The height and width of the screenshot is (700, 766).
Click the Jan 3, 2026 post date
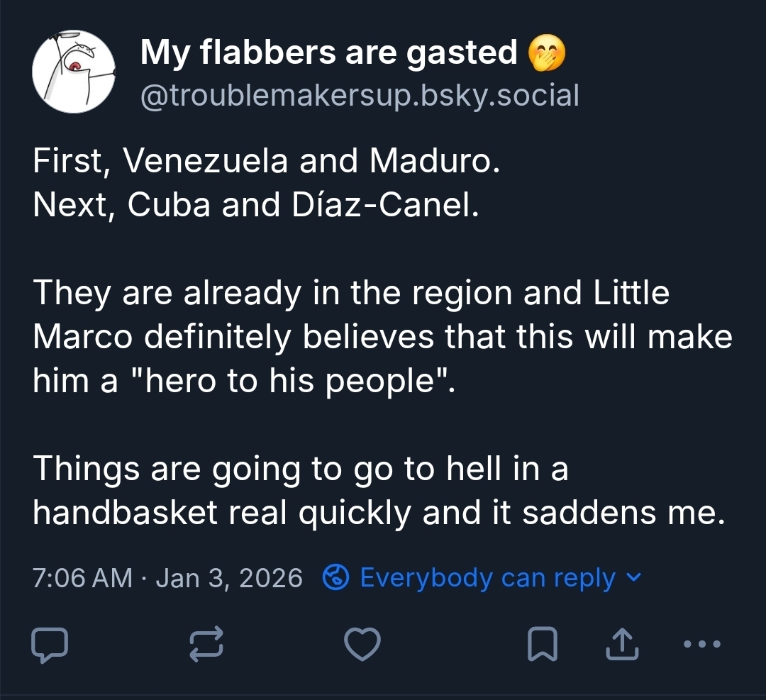(x=229, y=578)
